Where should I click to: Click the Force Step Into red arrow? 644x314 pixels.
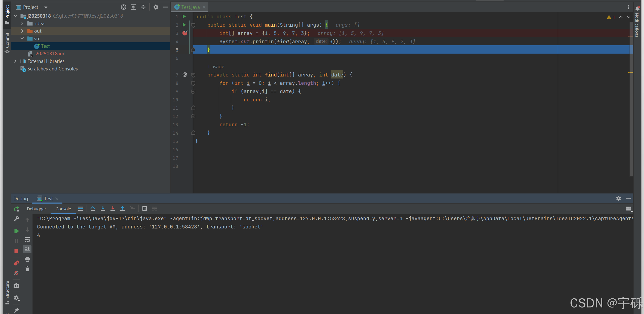click(x=112, y=209)
